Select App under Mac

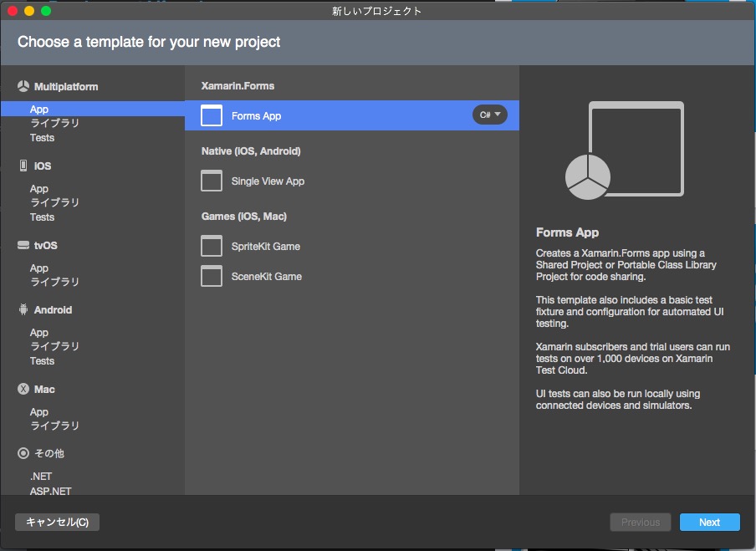point(39,412)
